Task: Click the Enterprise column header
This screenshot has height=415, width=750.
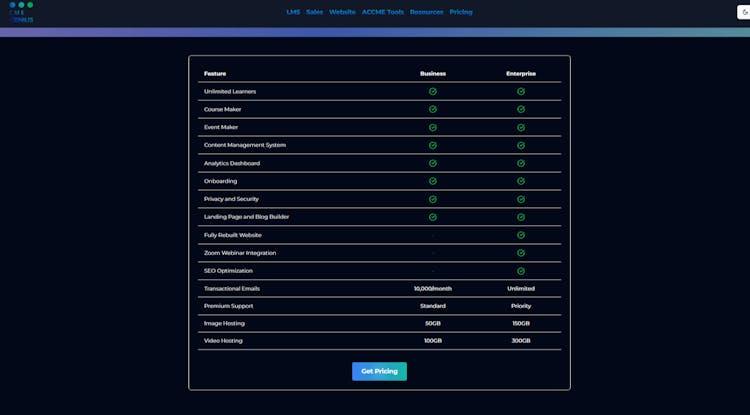Action: (521, 73)
